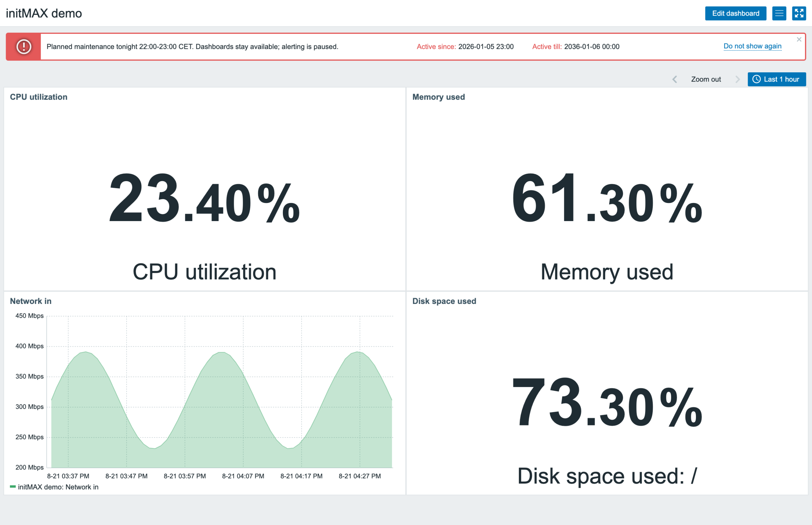
Task: Click the 8-21 04:07 PM time label
Action: point(243,476)
